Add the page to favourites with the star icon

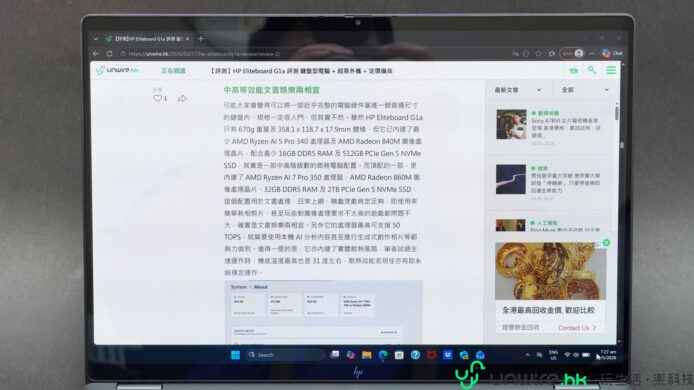point(538,54)
